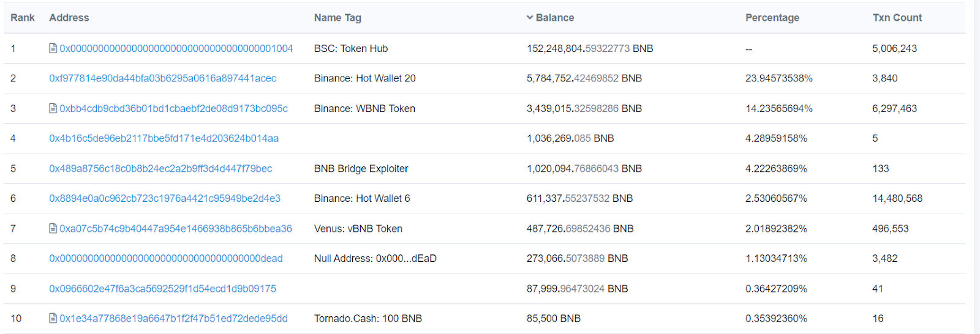Click transaction count 41

click(x=878, y=288)
